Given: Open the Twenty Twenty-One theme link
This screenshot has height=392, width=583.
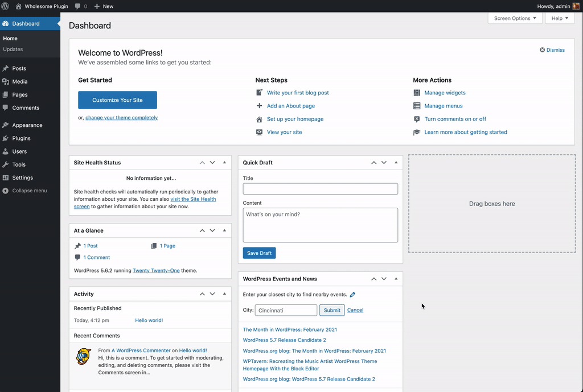Looking at the screenshot, I should [156, 270].
